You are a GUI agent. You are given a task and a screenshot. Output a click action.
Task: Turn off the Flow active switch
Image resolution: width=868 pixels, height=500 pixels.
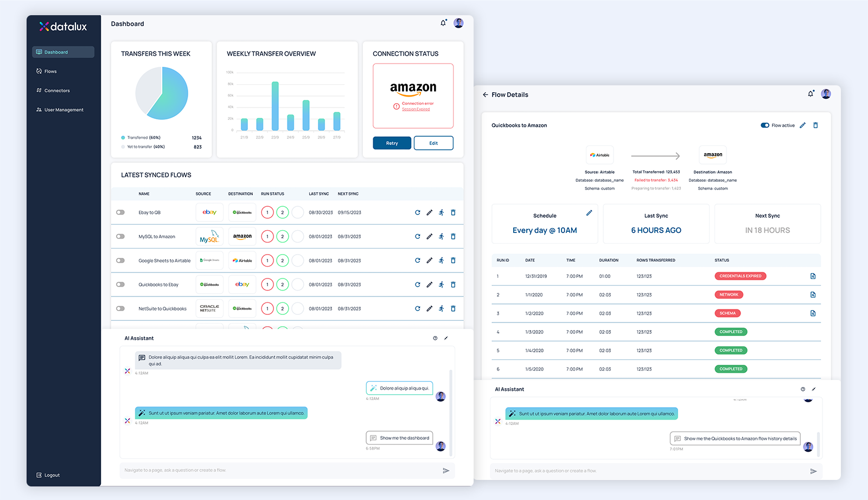(x=765, y=125)
